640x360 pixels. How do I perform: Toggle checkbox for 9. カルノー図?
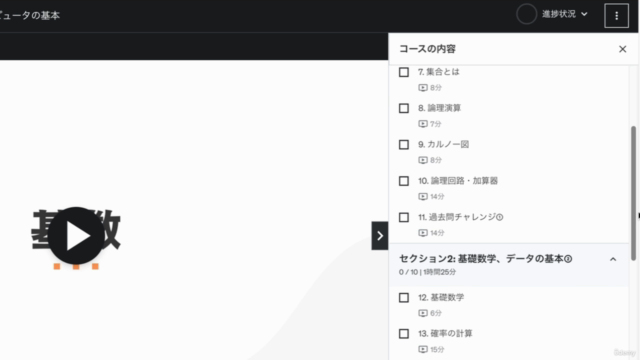pyautogui.click(x=404, y=144)
